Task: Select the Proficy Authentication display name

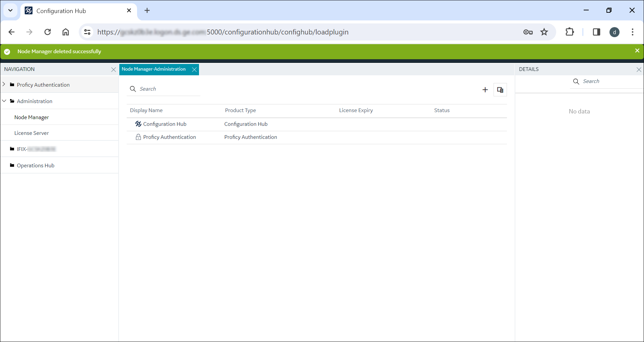Action: pos(169,137)
